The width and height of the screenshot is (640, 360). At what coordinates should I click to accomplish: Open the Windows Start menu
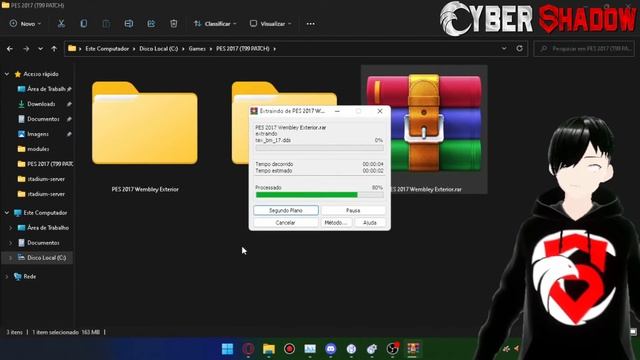click(x=227, y=349)
